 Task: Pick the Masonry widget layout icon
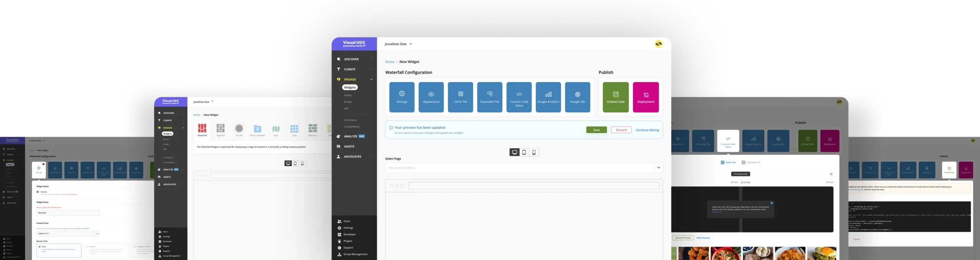[x=313, y=129]
